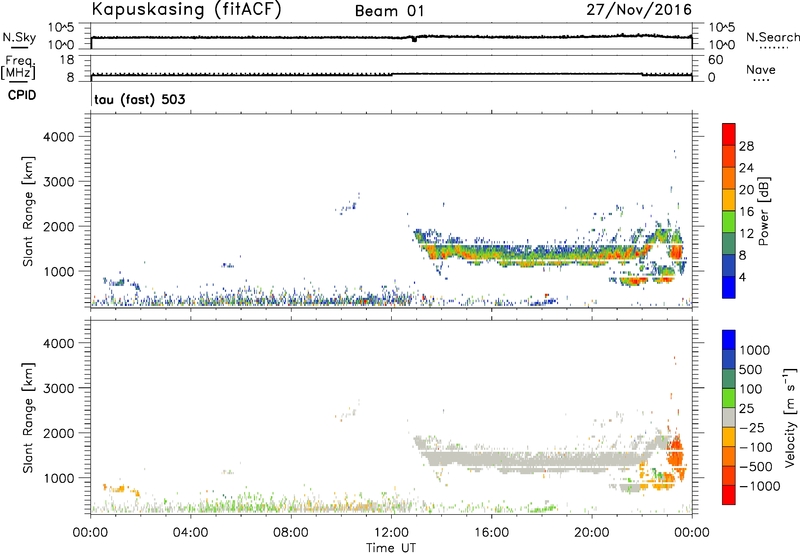
Task: Click the Time UT axis label
Action: tap(391, 548)
